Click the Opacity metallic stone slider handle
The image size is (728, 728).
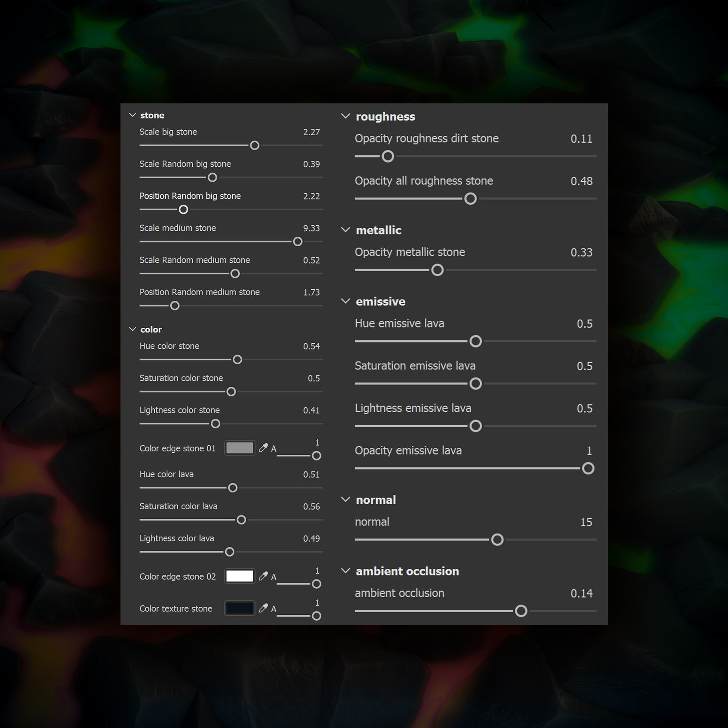pyautogui.click(x=437, y=270)
